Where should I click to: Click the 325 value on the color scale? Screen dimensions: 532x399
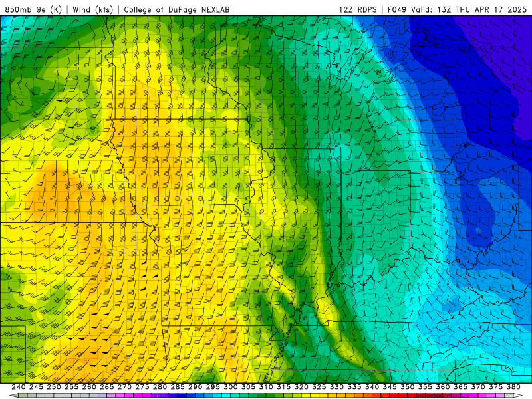tap(319, 387)
